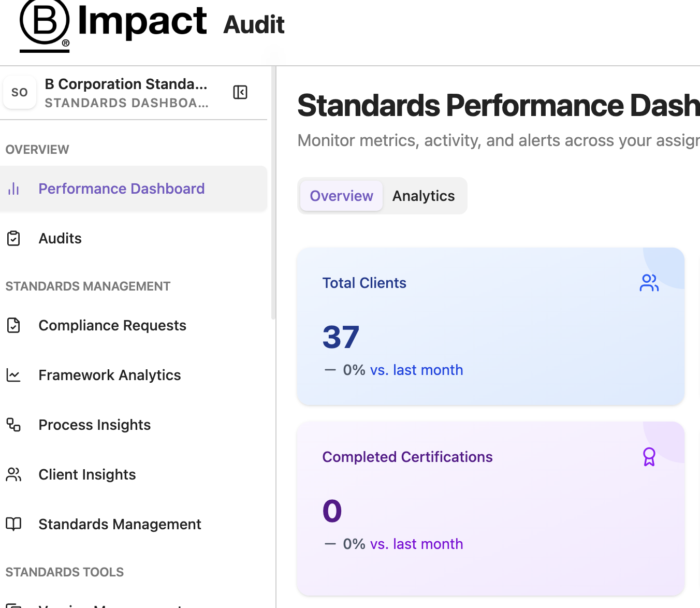The width and height of the screenshot is (700, 608).
Task: Open the Audits page
Action: 60,238
